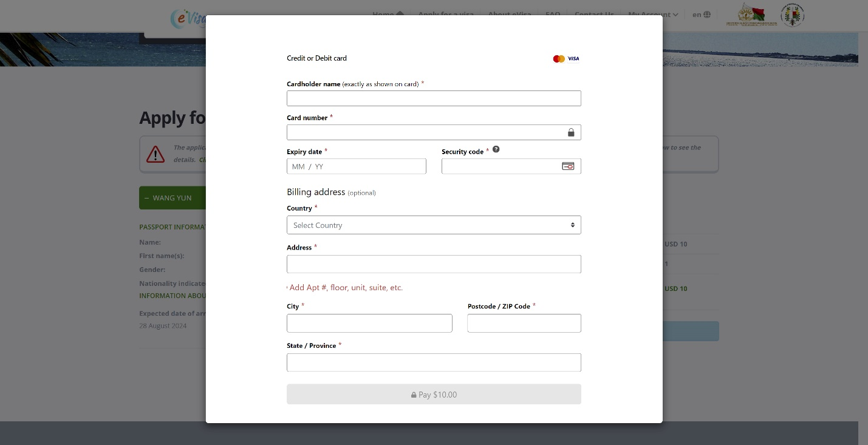
Task: Open the Select Country dropdown
Action: pyautogui.click(x=434, y=225)
